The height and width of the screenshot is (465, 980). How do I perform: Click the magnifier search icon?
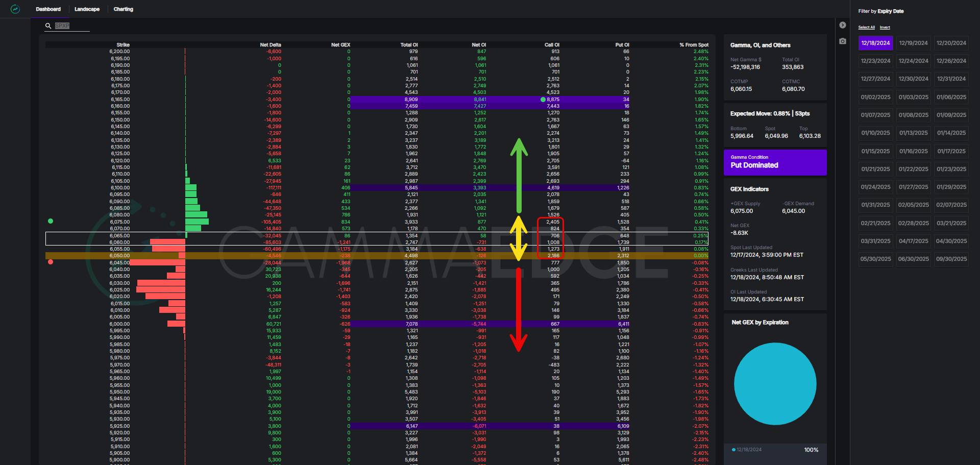point(48,26)
